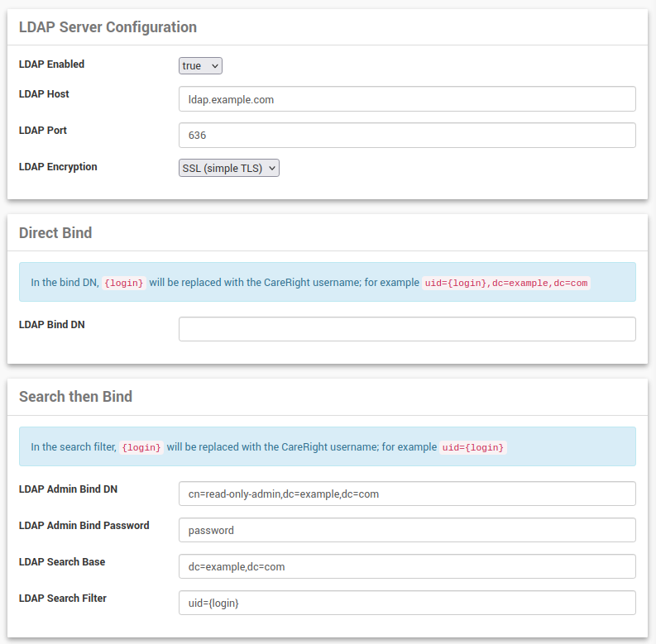This screenshot has height=644, width=656.
Task: Click the "LDAP Enabled" label text
Action: [x=51, y=64]
